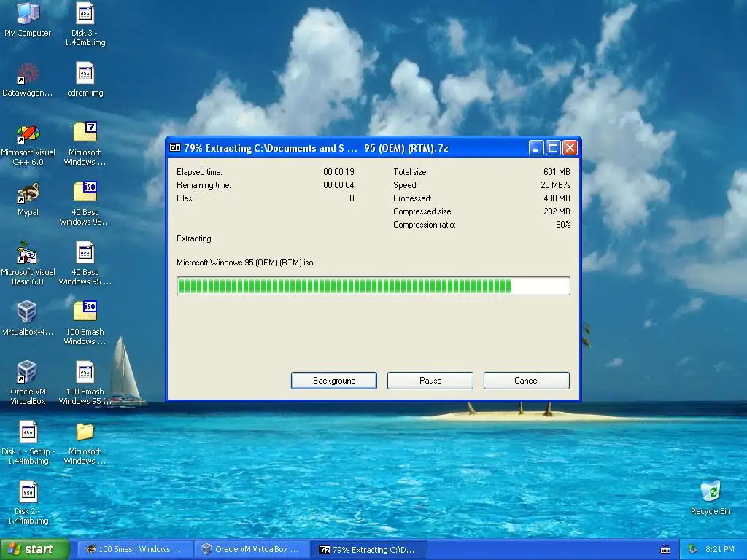Click the green extraction progress bar
The width and height of the screenshot is (747, 560).
click(373, 286)
